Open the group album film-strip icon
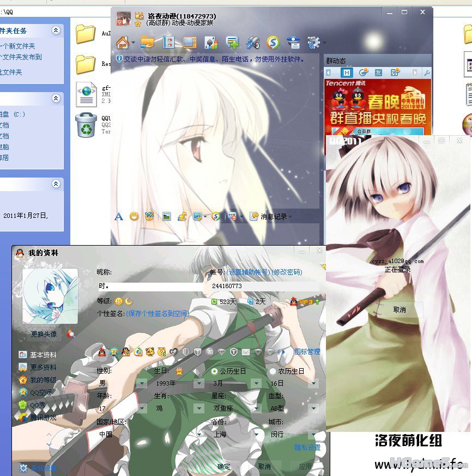This screenshot has height=476, width=472. (x=168, y=42)
